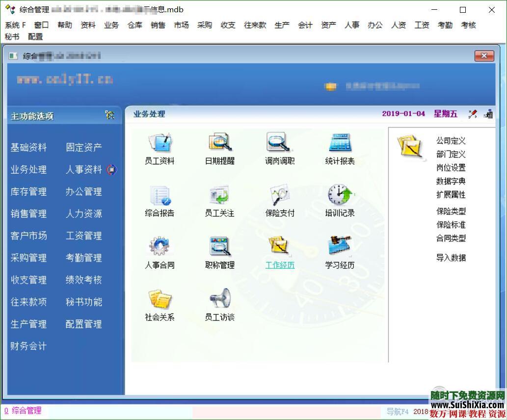
Task: Select 公司定义 in the right panel
Action: coord(451,140)
